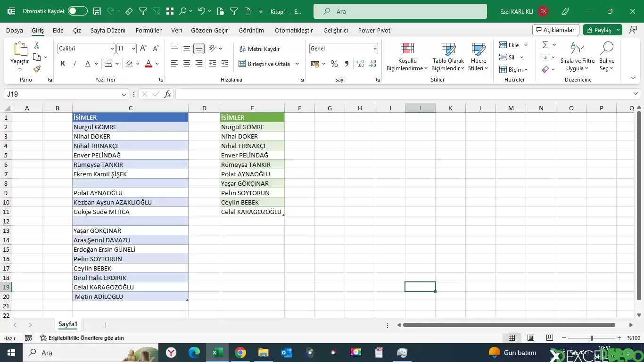Align text right icon
The image size is (644, 362).
click(x=199, y=64)
